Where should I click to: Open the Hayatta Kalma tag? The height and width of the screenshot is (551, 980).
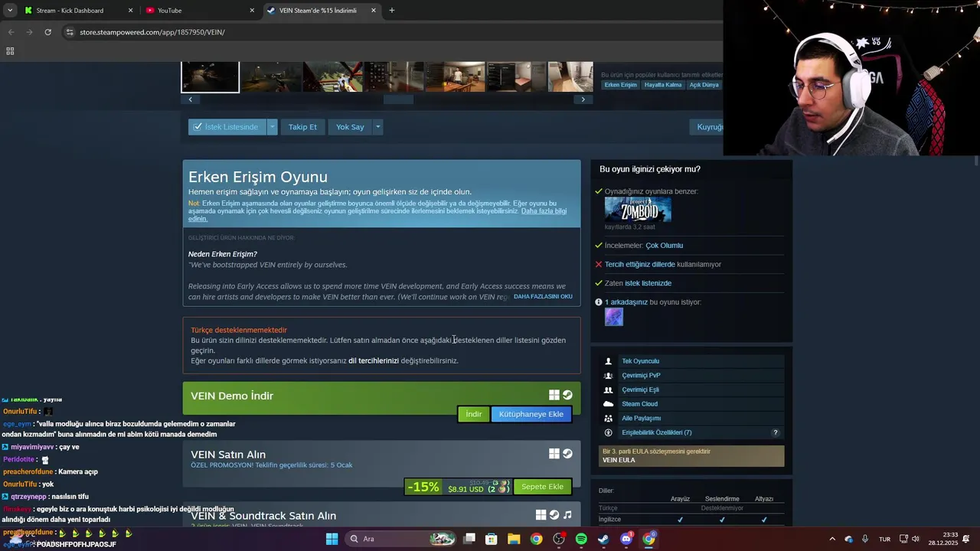pyautogui.click(x=663, y=85)
